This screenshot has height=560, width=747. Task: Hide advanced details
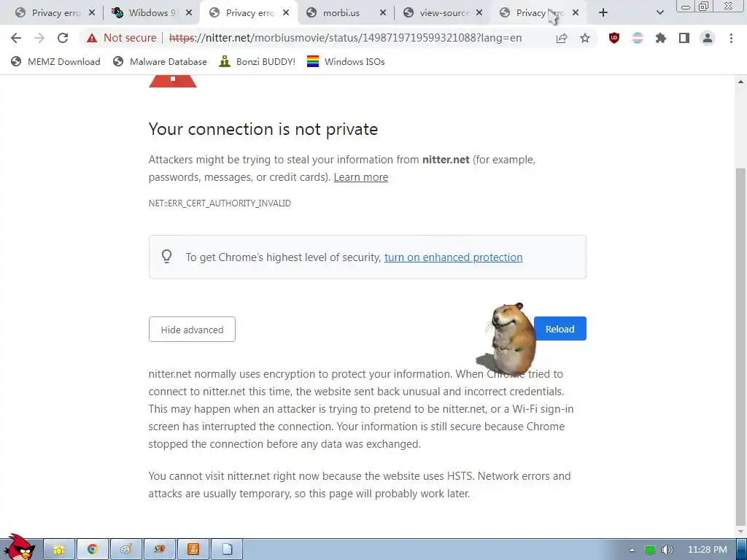pyautogui.click(x=192, y=329)
